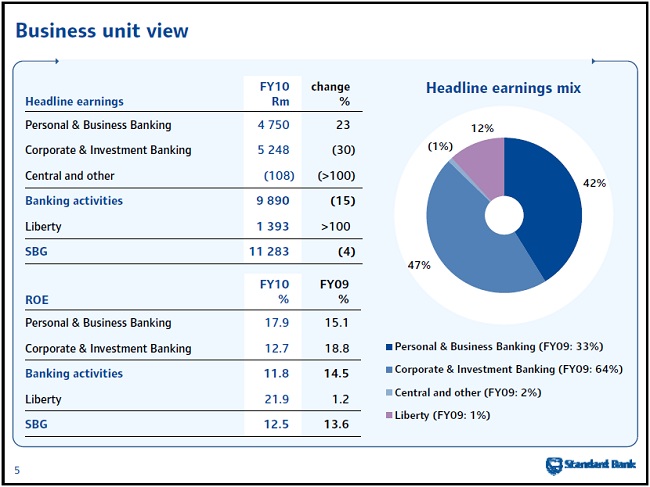Click the ROE value '1.2'
Viewport: 650px width, 487px height.
tap(340, 400)
